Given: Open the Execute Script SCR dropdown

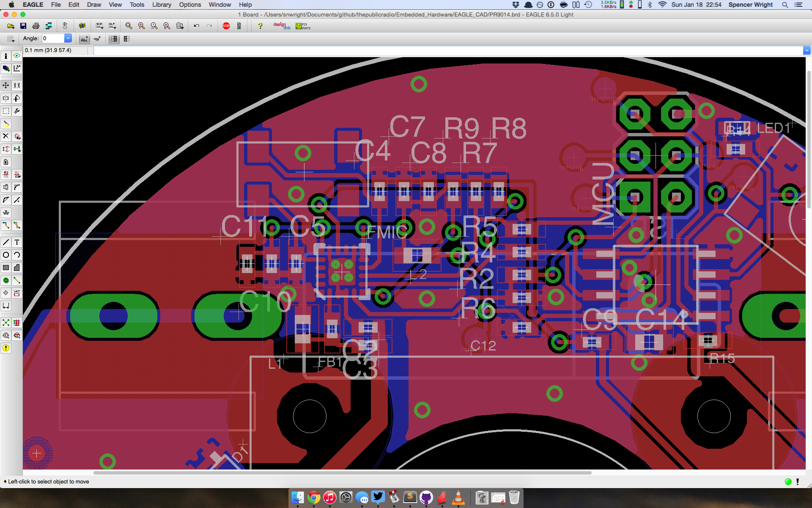Looking at the screenshot, I should click(x=99, y=26).
